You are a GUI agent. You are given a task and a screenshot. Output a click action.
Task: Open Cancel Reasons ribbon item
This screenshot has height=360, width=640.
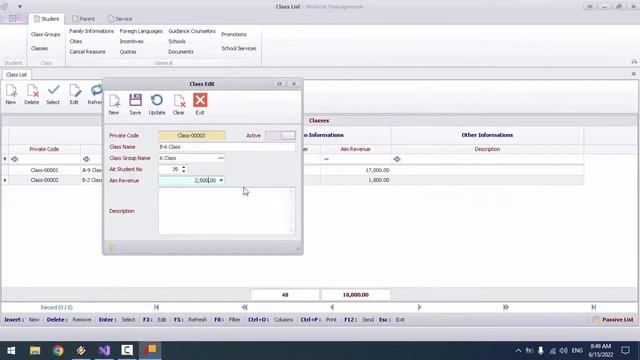pos(87,52)
